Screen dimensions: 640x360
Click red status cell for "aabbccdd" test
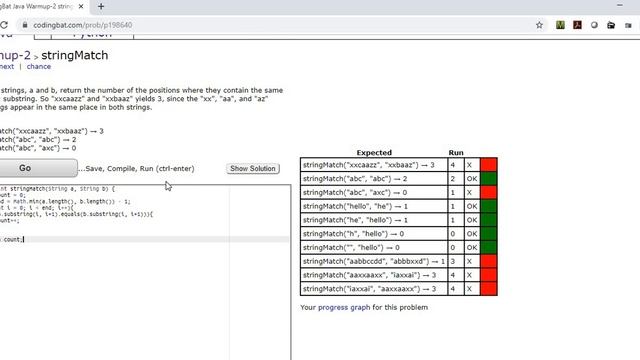tap(489, 261)
